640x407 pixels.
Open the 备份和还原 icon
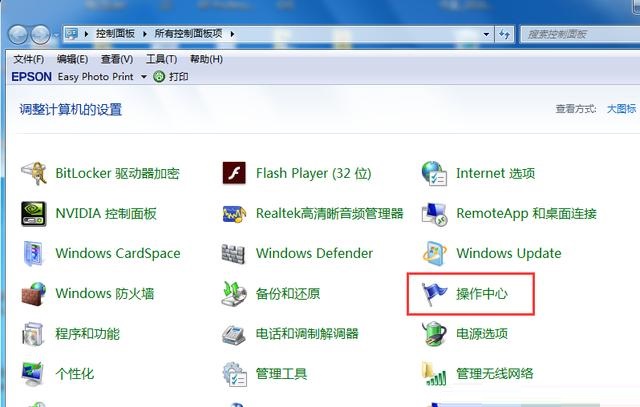[234, 294]
